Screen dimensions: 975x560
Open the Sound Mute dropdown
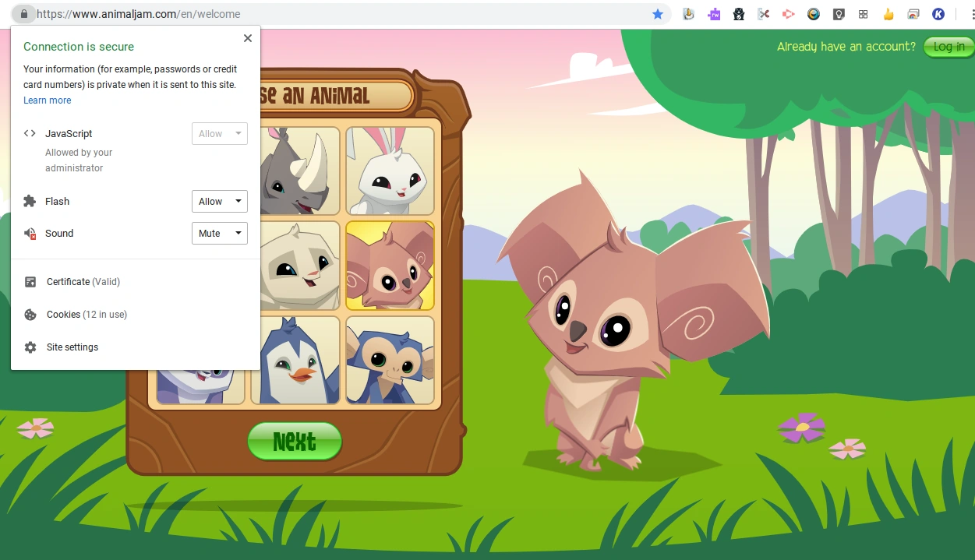click(220, 233)
